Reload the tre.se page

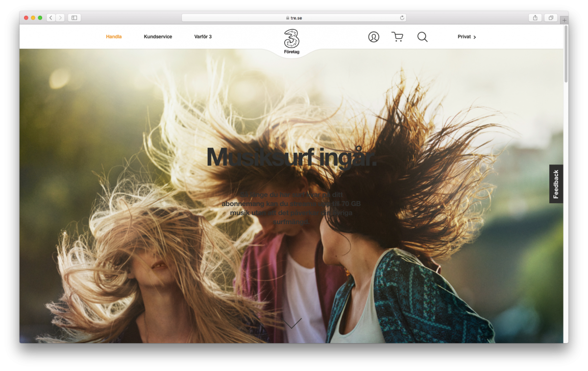click(x=402, y=18)
